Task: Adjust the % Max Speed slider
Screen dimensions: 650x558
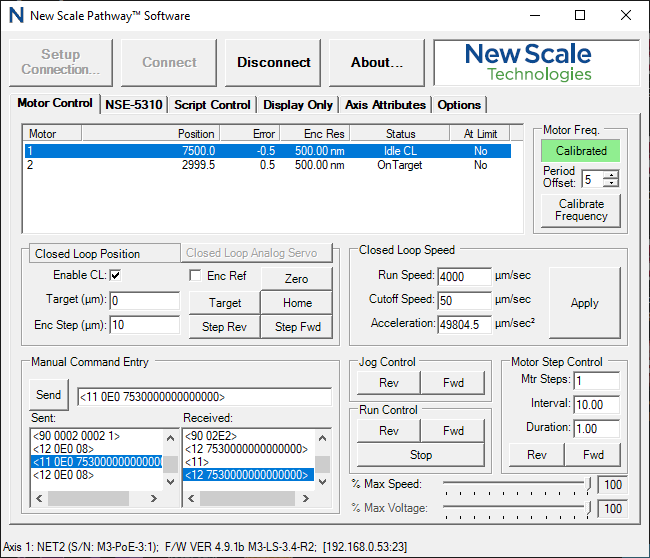Action: pyautogui.click(x=587, y=484)
